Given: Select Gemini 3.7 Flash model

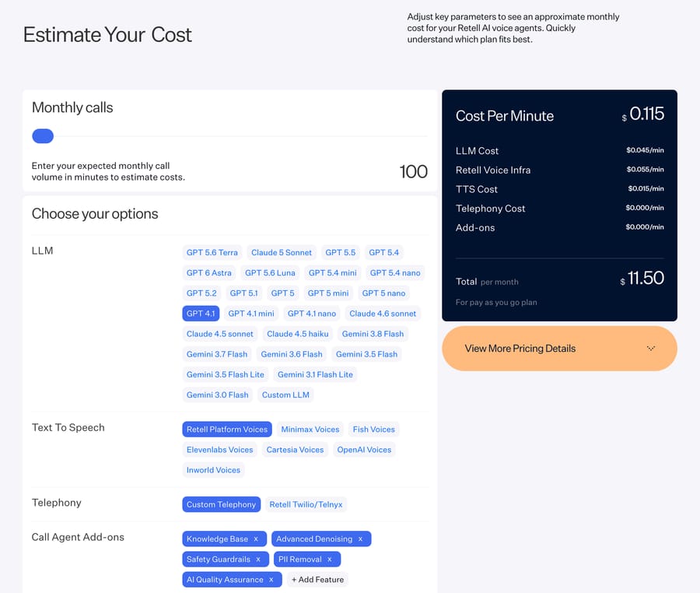Looking at the screenshot, I should click(217, 354).
